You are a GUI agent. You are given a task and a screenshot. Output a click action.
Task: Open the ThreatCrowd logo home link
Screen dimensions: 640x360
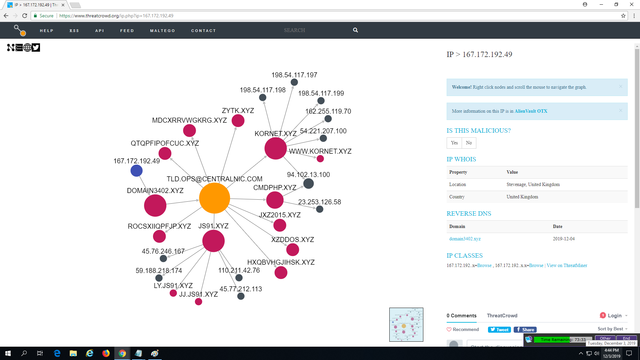(x=20, y=30)
